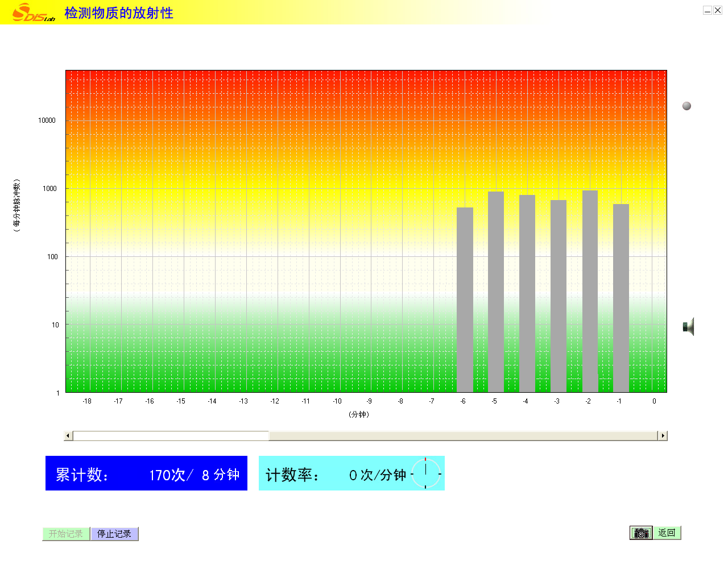This screenshot has height=582, width=728.
Task: Click the circular count rate dial
Action: 425,473
